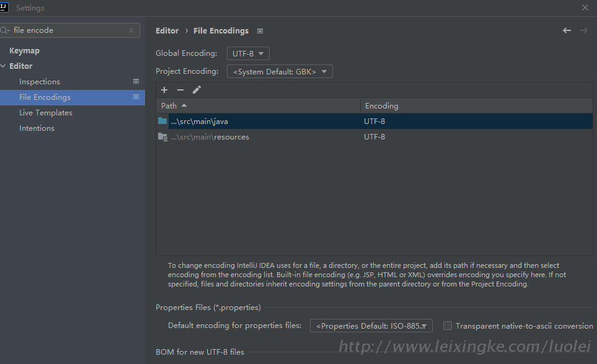Collapse the Editor tree section
The width and height of the screenshot is (597, 364).
pos(4,66)
